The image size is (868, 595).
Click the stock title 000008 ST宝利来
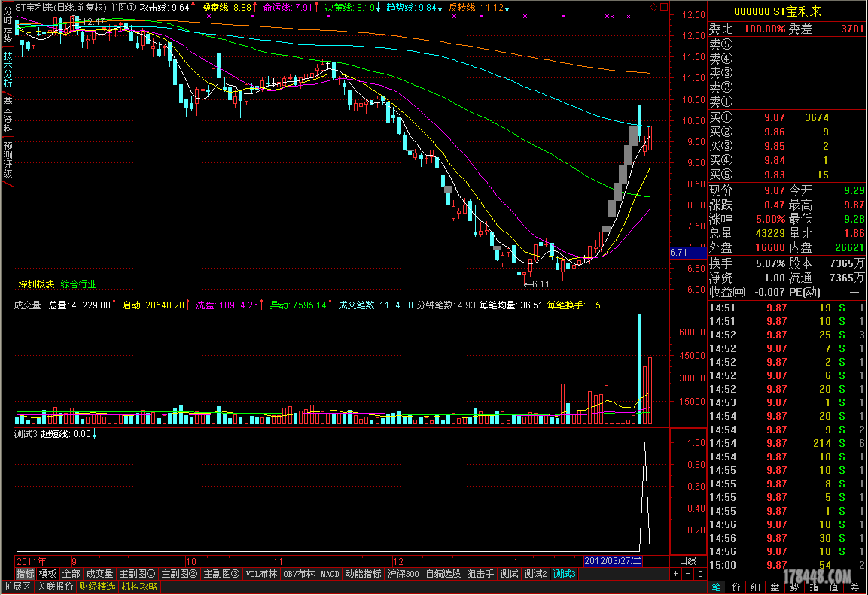(778, 11)
